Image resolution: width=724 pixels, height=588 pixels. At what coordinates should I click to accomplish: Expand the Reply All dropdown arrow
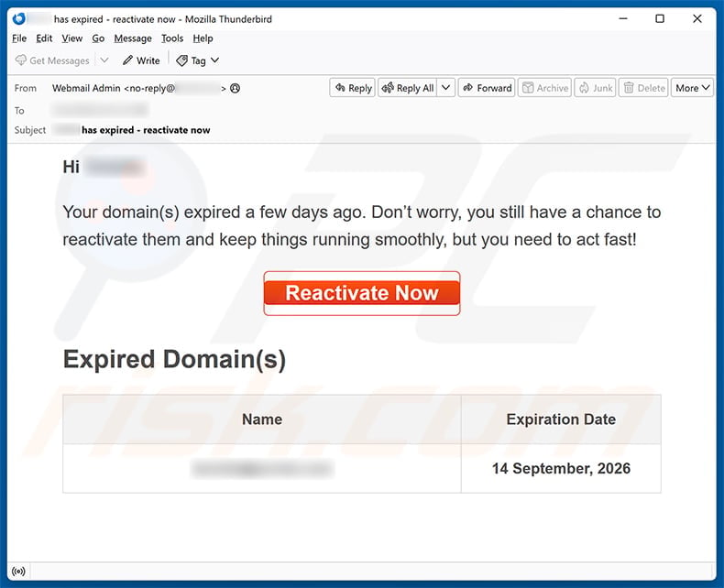pos(445,88)
